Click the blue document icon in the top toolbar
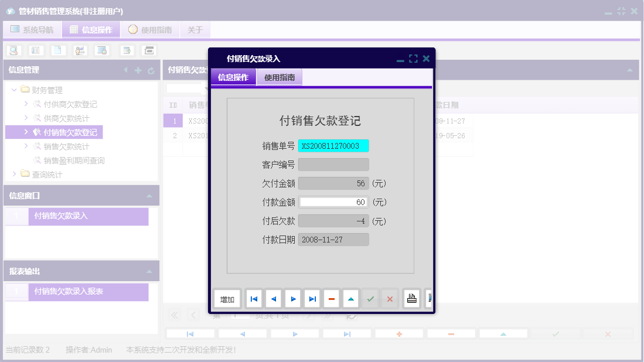Screen dimensions: 644x362 (57, 50)
